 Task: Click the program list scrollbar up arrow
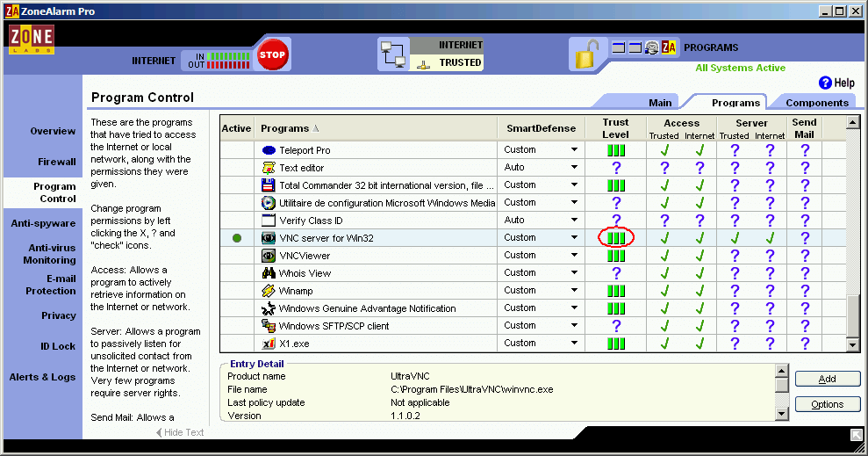tap(852, 122)
